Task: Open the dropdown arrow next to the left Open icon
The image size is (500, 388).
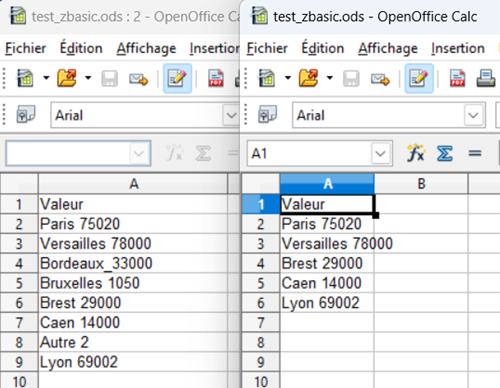Action: [x=88, y=78]
